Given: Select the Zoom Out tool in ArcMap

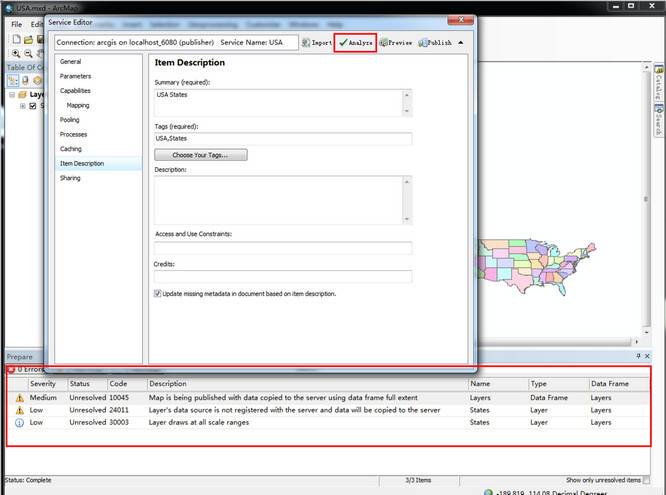Looking at the screenshot, I should [28, 54].
